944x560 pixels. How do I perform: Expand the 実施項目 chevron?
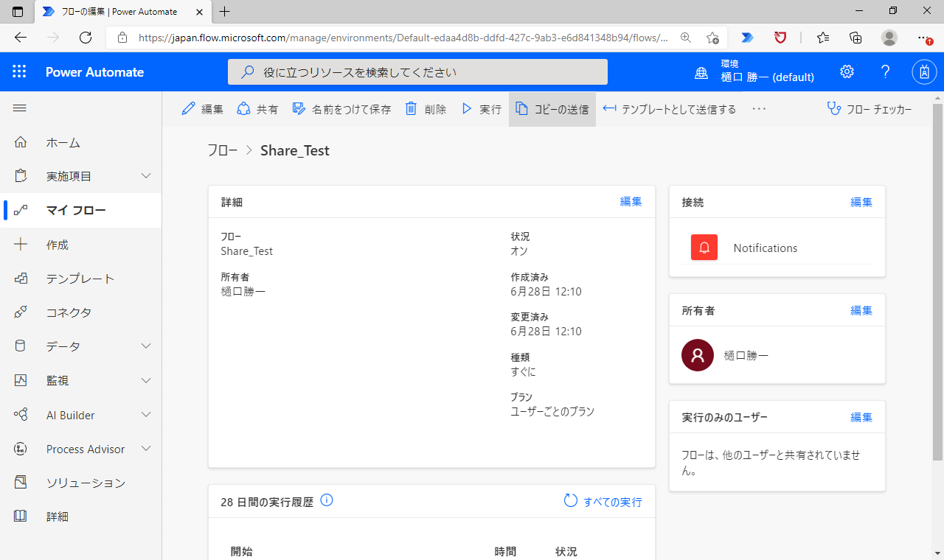[x=146, y=176]
